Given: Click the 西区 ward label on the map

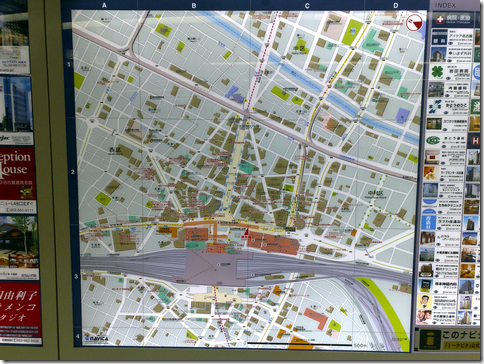Looking at the screenshot, I should [116, 150].
